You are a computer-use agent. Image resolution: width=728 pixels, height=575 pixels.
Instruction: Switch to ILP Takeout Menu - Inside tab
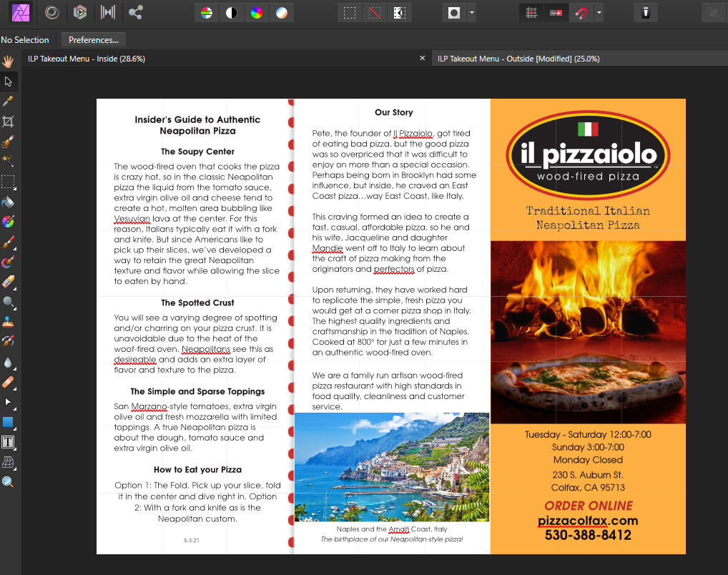(87, 59)
